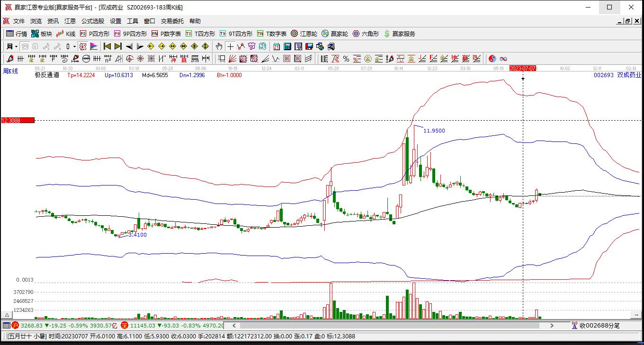Jump to the first bar
Viewport: 644px width, 345px height.
[107, 46]
